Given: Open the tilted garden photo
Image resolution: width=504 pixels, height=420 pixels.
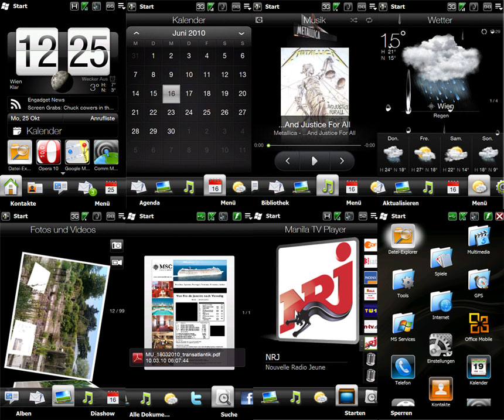Looking at the screenshot, I should click(x=57, y=316).
